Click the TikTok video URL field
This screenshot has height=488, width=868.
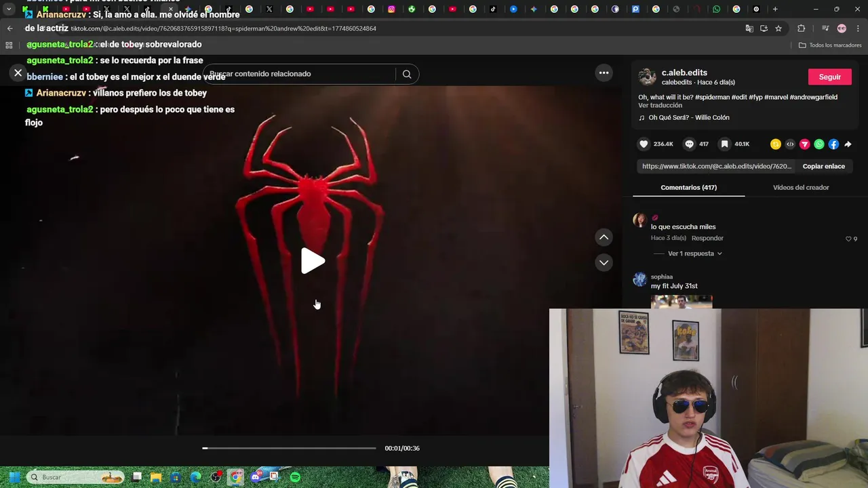pyautogui.click(x=717, y=166)
